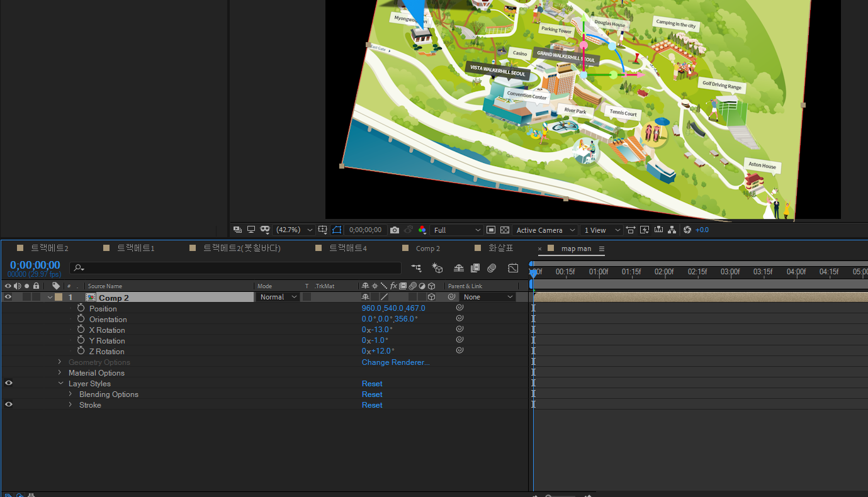Switch to 트랙메트1 timeline tab
Viewport: 868px width, 497px height.
pos(135,248)
